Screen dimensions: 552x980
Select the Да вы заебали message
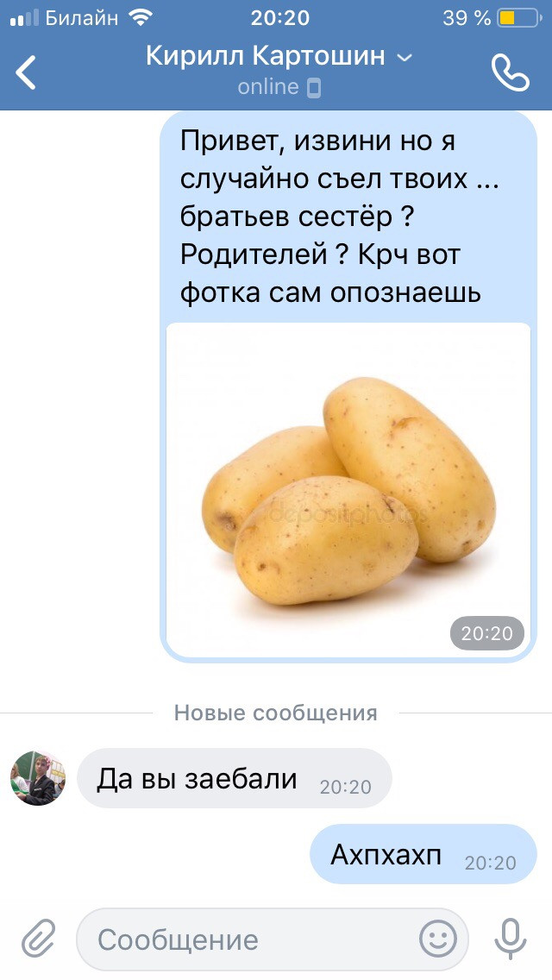(234, 779)
